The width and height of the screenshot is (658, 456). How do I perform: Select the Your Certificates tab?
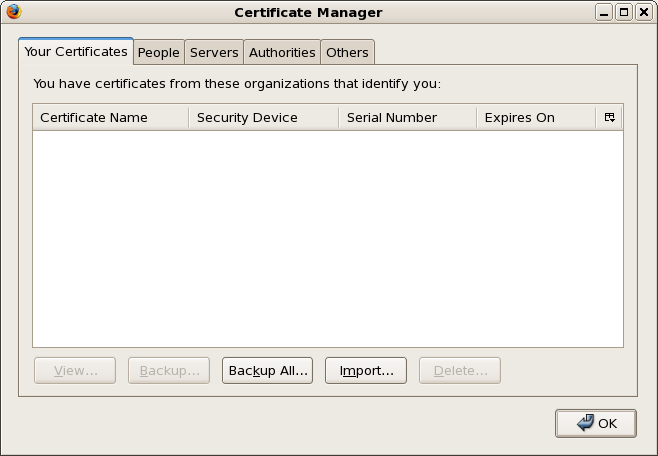point(76,51)
